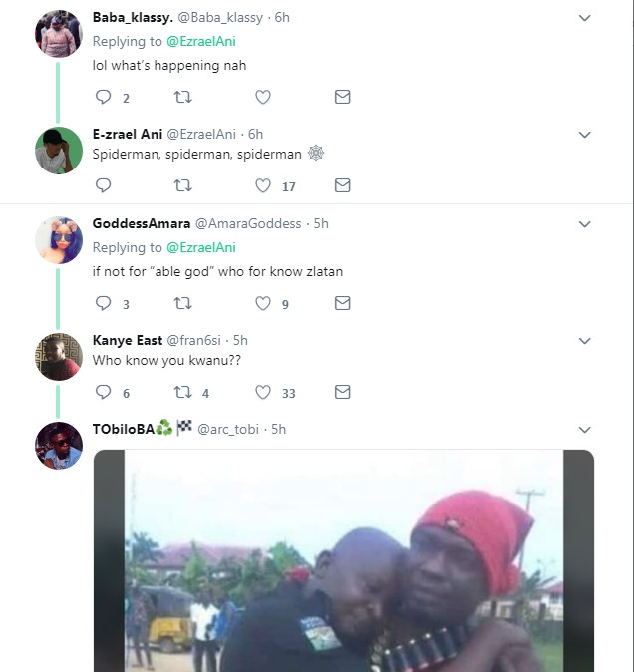The width and height of the screenshot is (634, 672).
Task: Send Baba_klassy's tweet via direct message
Action: click(x=342, y=97)
